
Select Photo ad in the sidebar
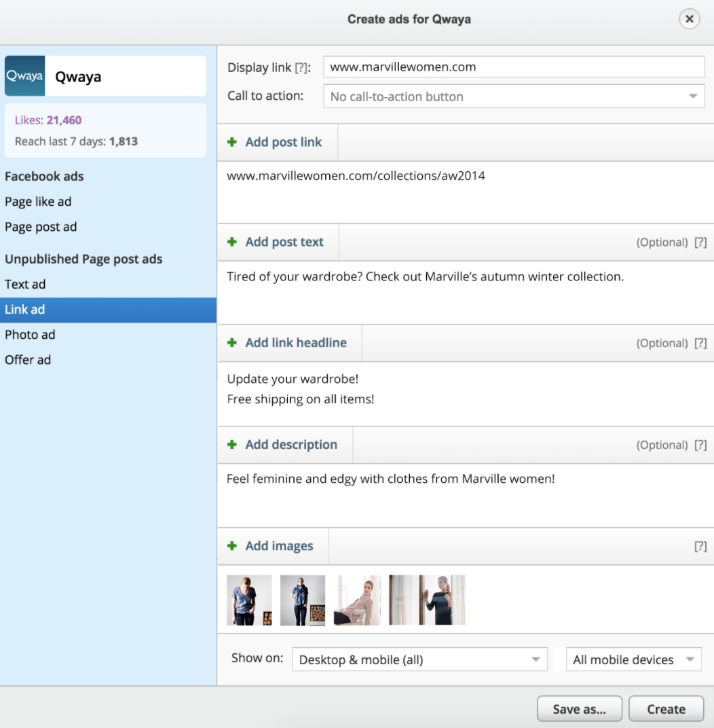point(30,335)
